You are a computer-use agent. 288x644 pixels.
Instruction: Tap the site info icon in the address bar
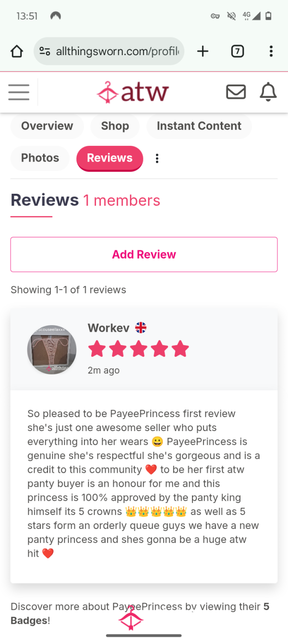point(45,51)
